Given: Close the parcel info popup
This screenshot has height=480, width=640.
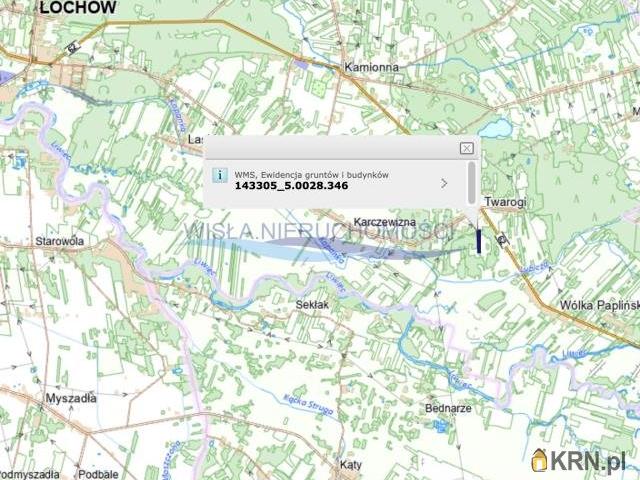Looking at the screenshot, I should click(x=467, y=148).
